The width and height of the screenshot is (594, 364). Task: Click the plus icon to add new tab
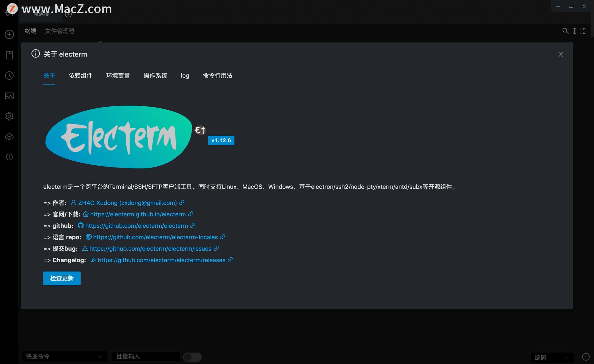click(x=69, y=14)
